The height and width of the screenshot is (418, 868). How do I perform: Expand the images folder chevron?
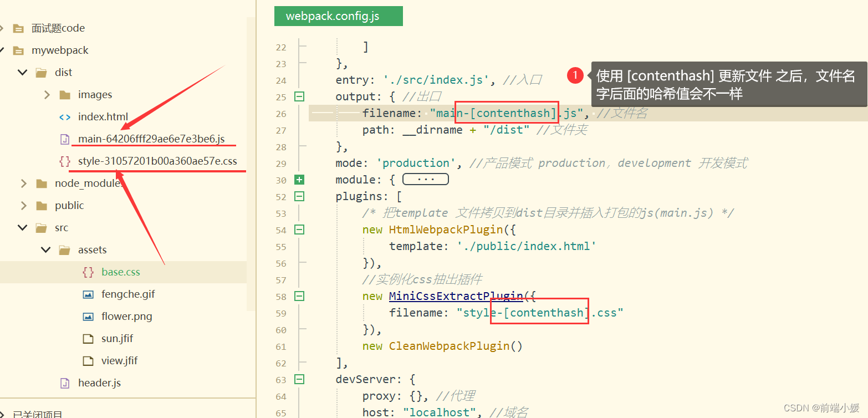coord(47,94)
